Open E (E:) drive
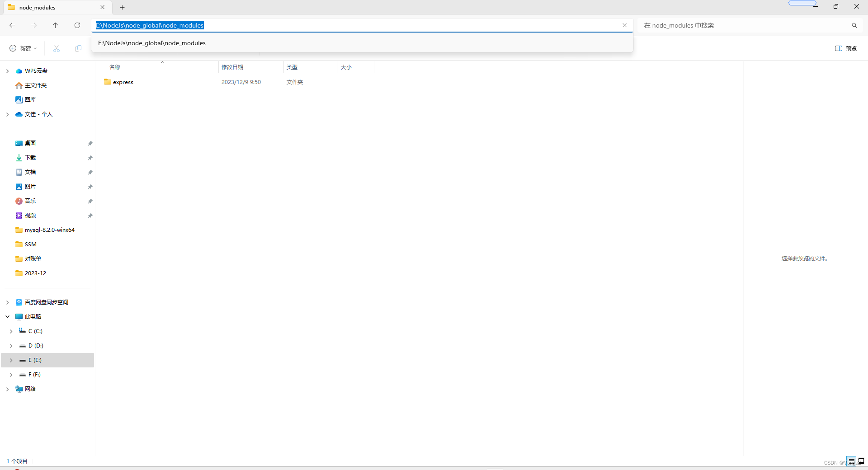The image size is (868, 470). [x=35, y=360]
